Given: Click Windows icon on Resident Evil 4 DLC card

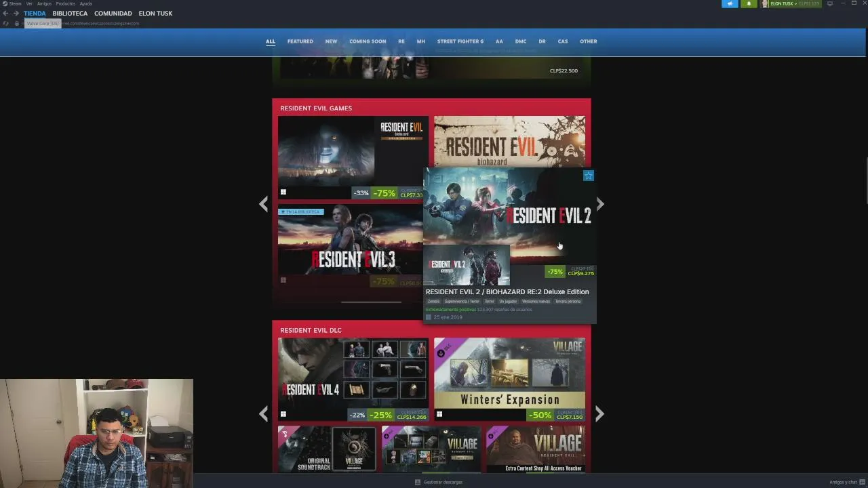Looking at the screenshot, I should pyautogui.click(x=283, y=414).
